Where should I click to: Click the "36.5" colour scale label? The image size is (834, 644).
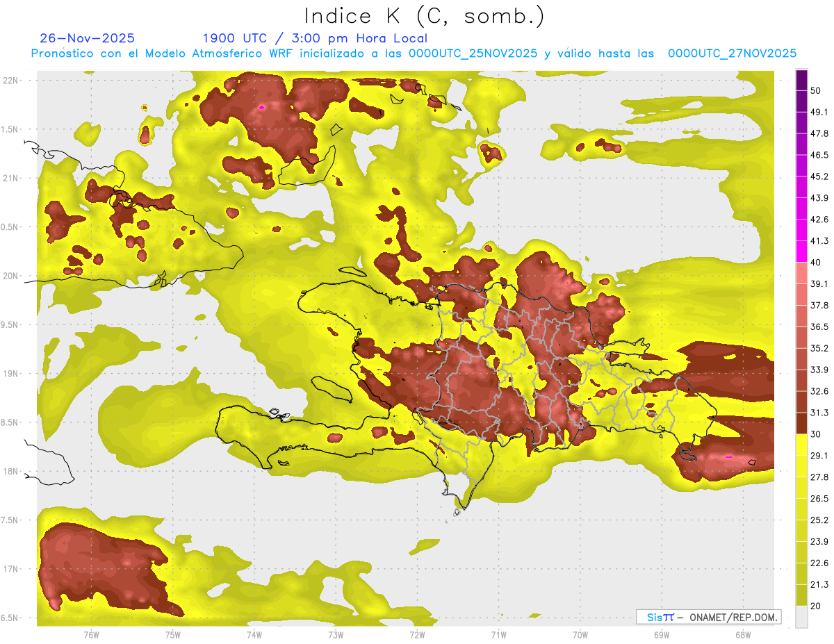(819, 327)
